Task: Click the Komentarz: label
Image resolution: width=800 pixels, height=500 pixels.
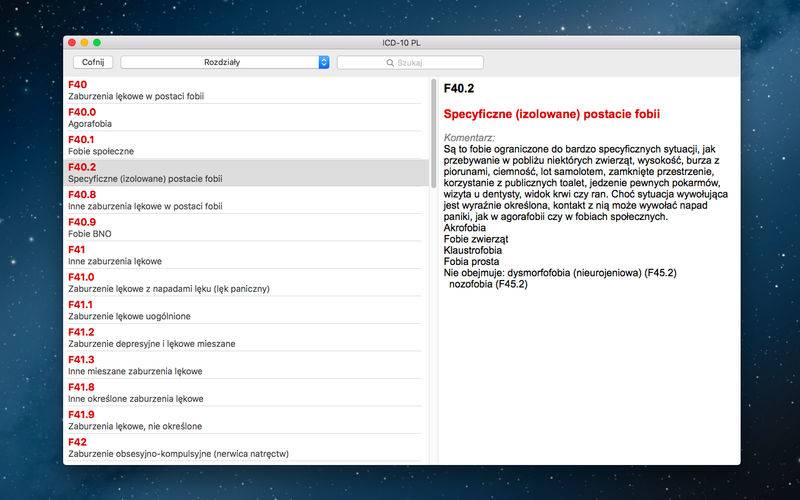Action: 469,138
